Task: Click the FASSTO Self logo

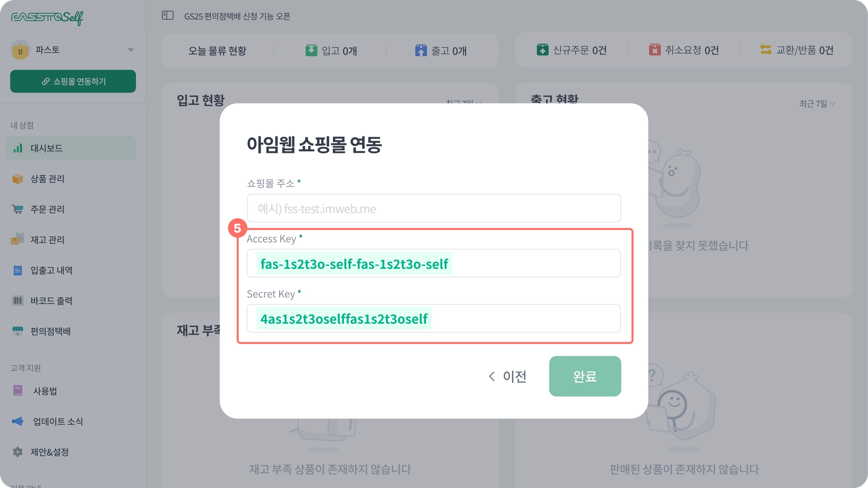Action: (47, 17)
